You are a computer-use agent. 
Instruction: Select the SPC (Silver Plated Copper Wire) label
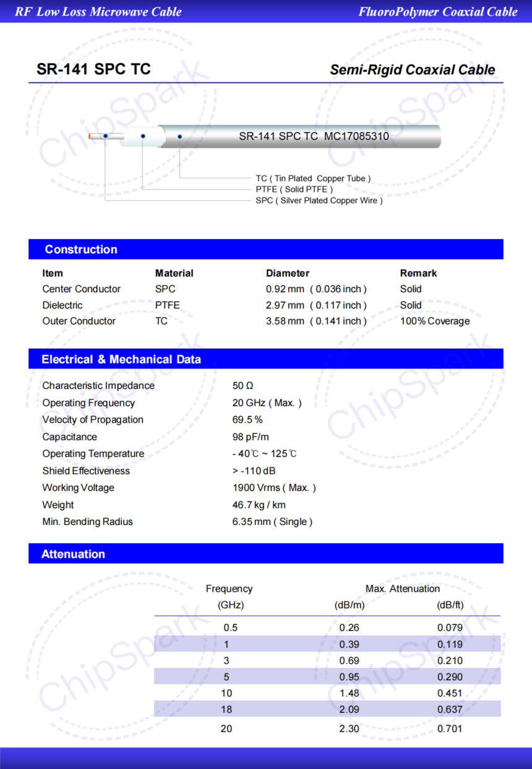coord(318,201)
